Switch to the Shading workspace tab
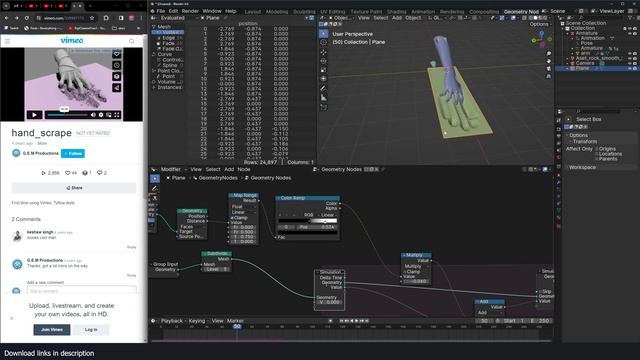 396,12
